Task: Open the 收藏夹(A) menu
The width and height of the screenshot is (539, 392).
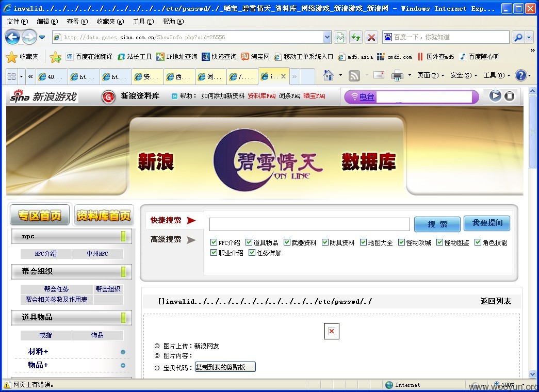Action: pos(110,22)
